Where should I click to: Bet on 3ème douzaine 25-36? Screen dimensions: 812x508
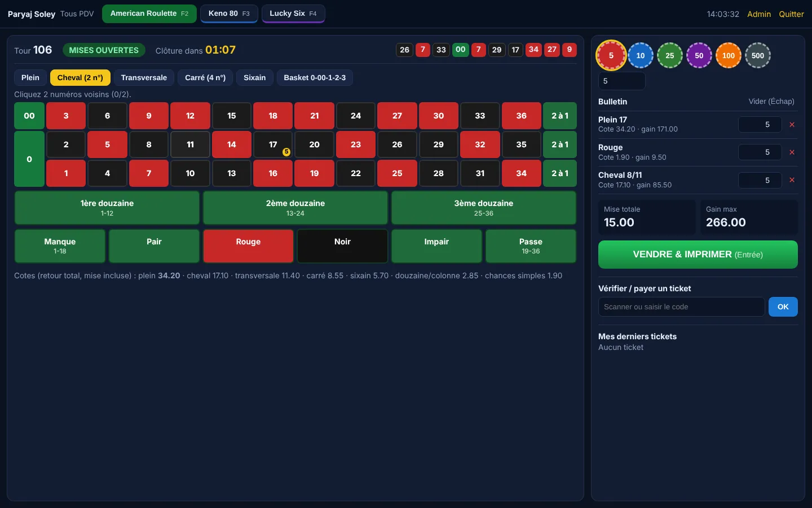(x=484, y=208)
